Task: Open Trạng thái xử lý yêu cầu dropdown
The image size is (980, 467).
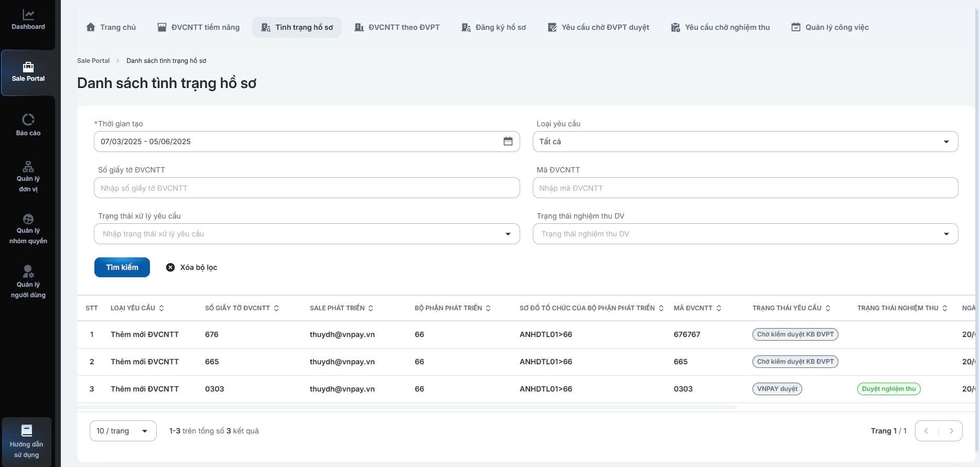Action: (x=508, y=234)
